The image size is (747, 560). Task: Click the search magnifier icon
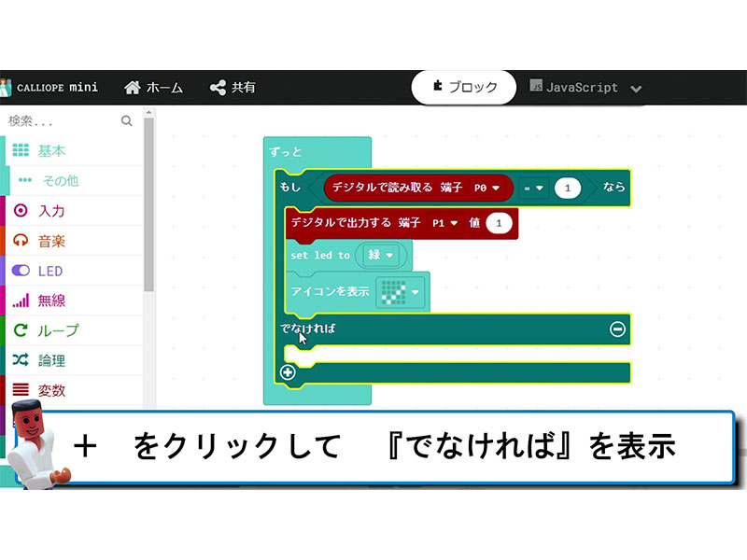click(127, 121)
